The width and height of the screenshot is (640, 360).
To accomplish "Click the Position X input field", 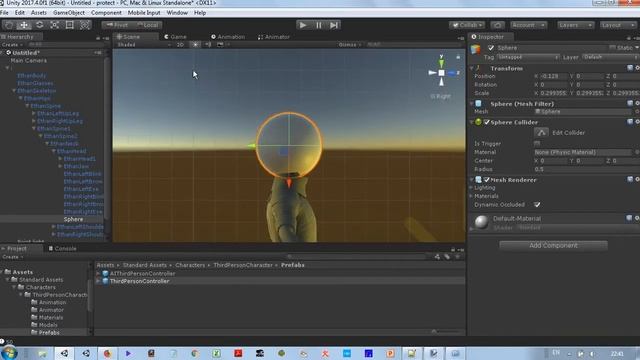I will click(x=553, y=76).
